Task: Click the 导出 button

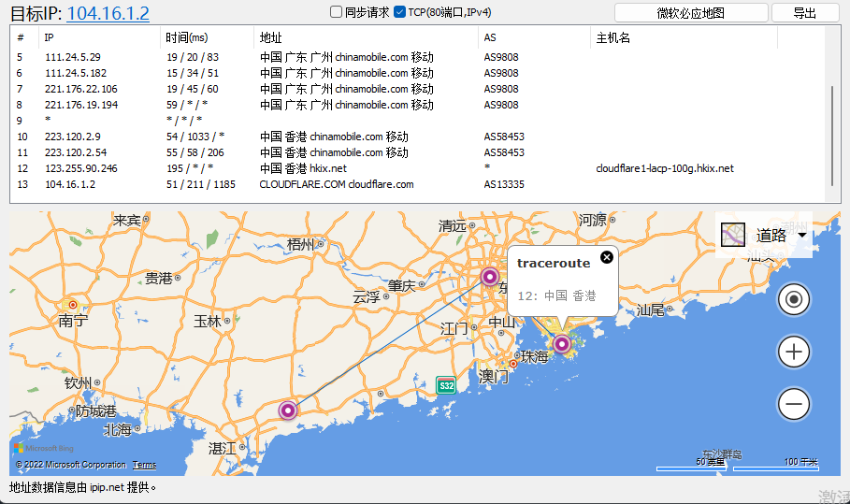Action: click(805, 13)
